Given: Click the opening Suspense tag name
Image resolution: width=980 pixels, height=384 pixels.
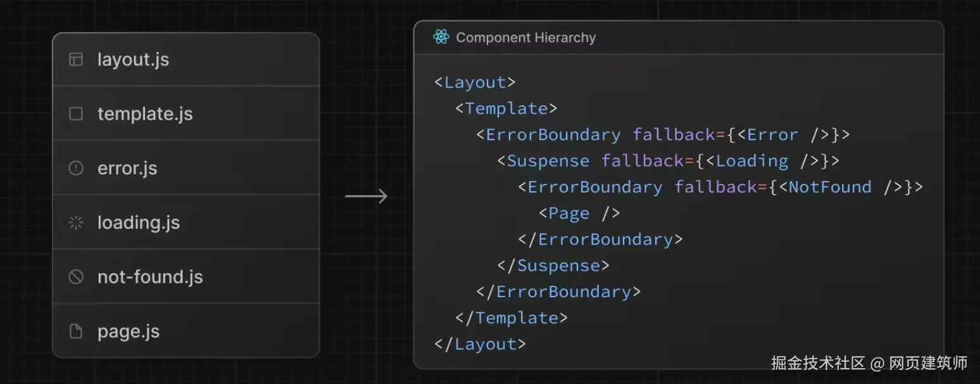Looking at the screenshot, I should (548, 161).
